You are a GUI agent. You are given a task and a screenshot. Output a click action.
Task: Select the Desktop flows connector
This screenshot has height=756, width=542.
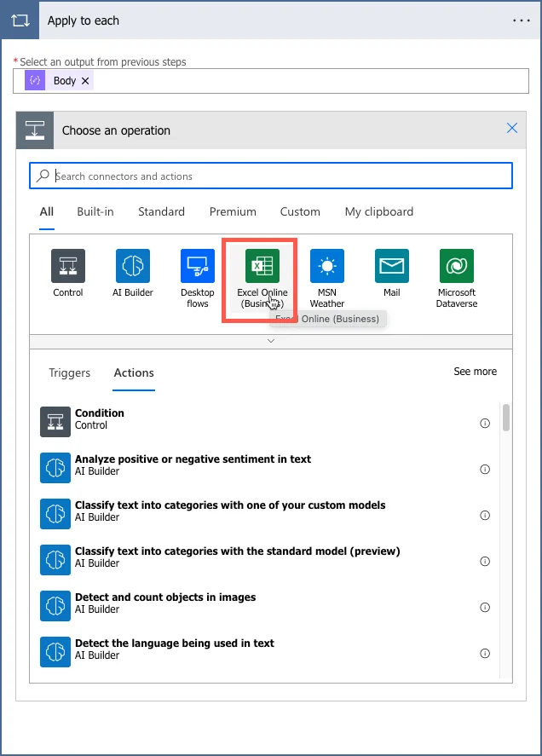(197, 265)
